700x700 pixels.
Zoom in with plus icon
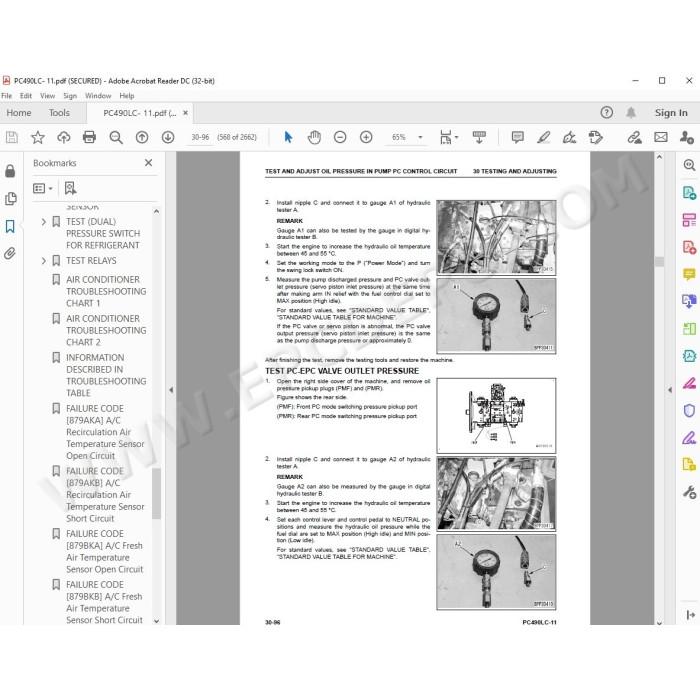(x=366, y=137)
